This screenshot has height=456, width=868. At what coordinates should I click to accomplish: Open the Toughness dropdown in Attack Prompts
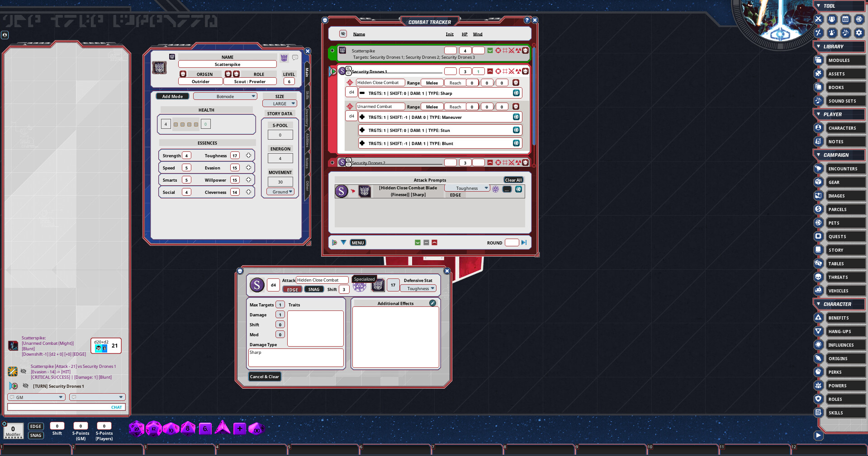pos(467,188)
